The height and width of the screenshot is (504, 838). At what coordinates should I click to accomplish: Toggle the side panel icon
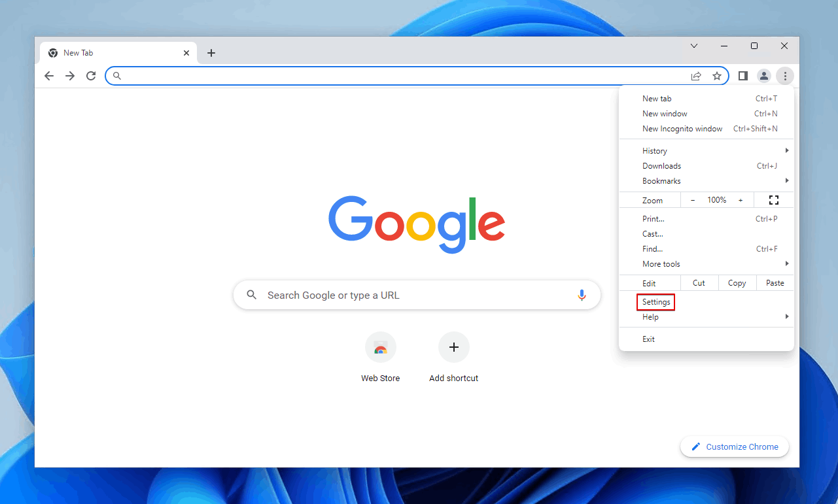(743, 76)
